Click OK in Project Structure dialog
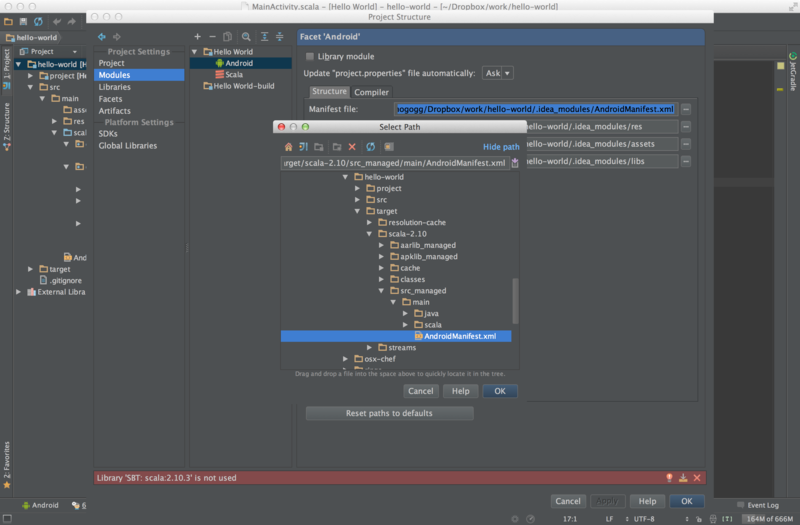This screenshot has height=525, width=800. (687, 502)
